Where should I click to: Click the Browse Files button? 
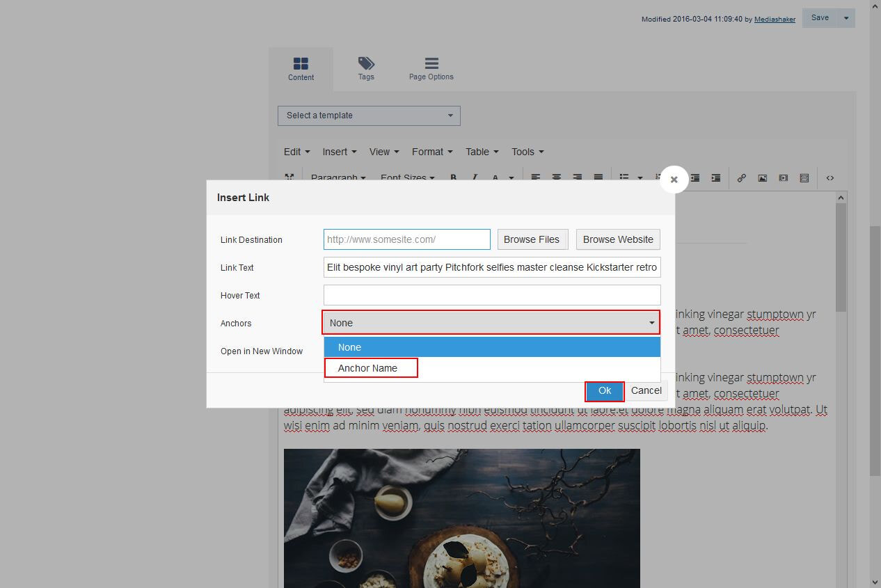click(x=532, y=239)
